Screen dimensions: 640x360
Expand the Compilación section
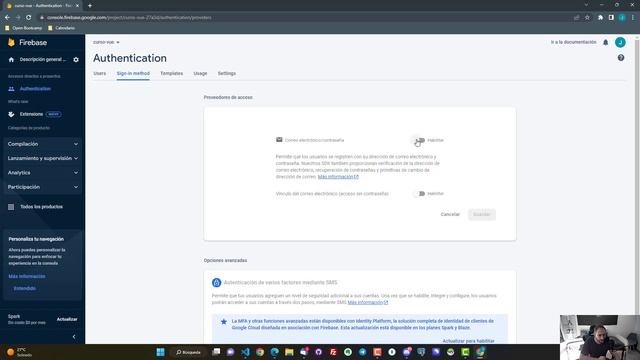[42, 144]
